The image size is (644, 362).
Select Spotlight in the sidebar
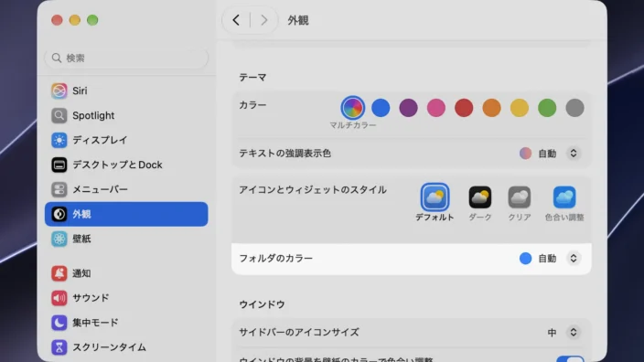click(126, 115)
